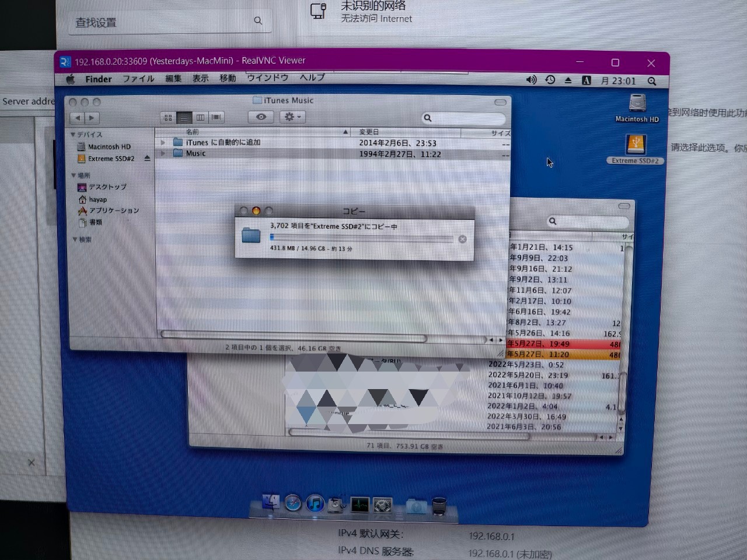The height and width of the screenshot is (560, 747).
Task: Open デスクトップ in the sidebar
Action: 102,187
